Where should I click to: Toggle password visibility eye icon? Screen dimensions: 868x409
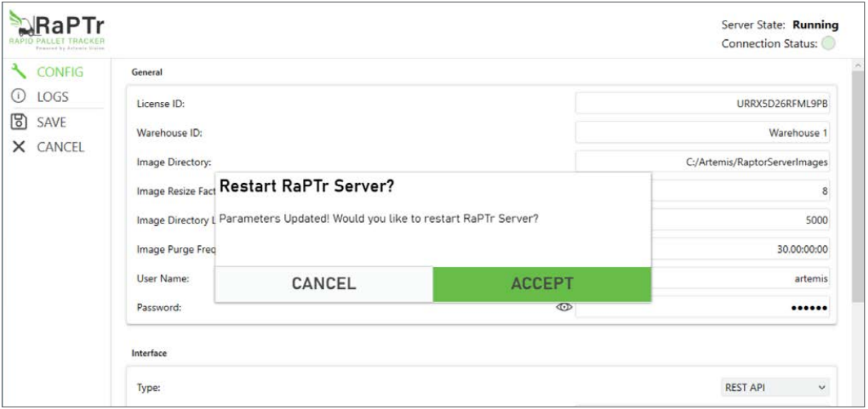[x=563, y=307]
